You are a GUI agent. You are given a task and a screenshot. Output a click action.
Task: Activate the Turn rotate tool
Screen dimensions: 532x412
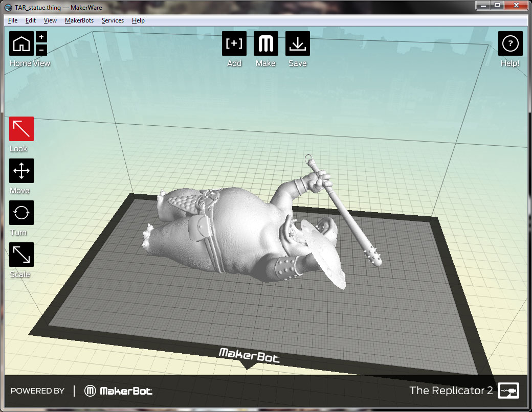21,213
